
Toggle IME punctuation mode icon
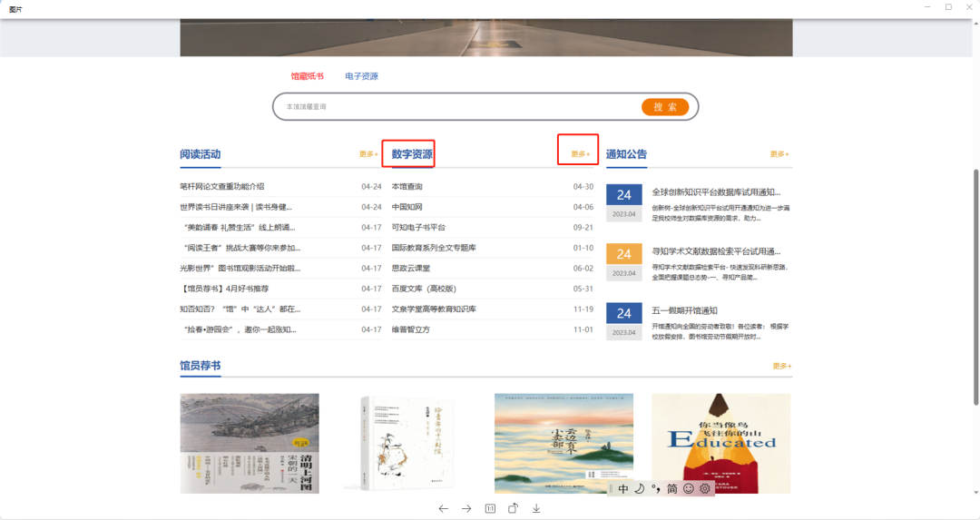click(656, 489)
